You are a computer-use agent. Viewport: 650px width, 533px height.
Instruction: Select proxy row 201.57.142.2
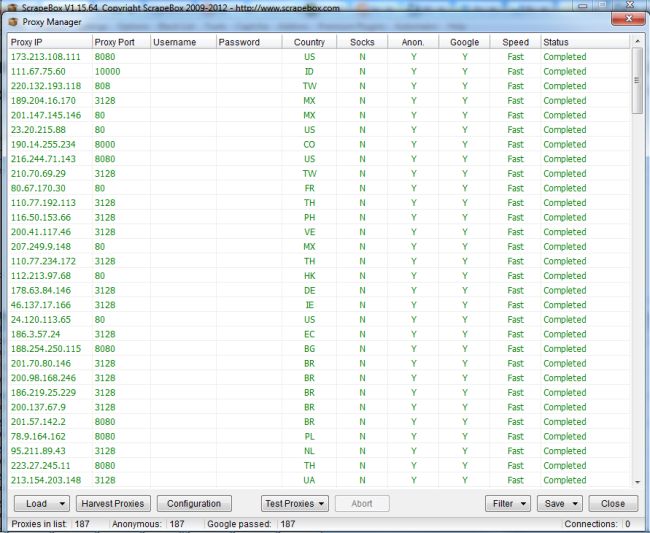pos(319,422)
